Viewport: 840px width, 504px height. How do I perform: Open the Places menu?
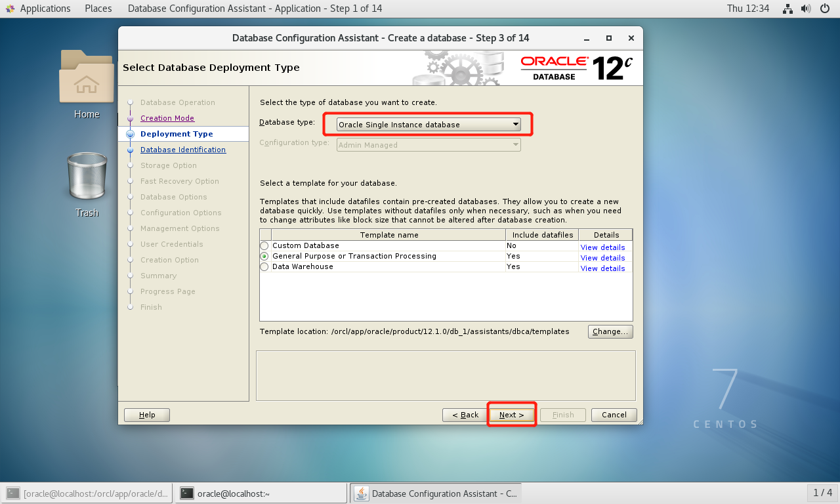(x=98, y=9)
